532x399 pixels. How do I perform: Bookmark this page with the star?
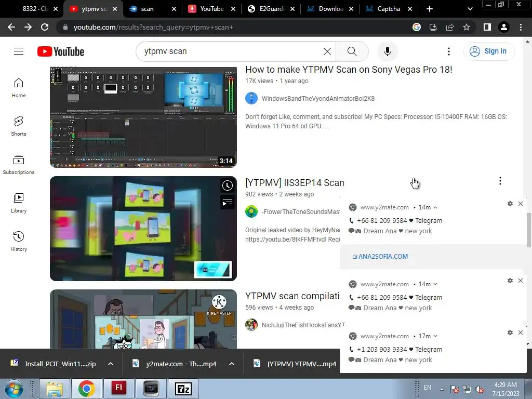(x=467, y=27)
